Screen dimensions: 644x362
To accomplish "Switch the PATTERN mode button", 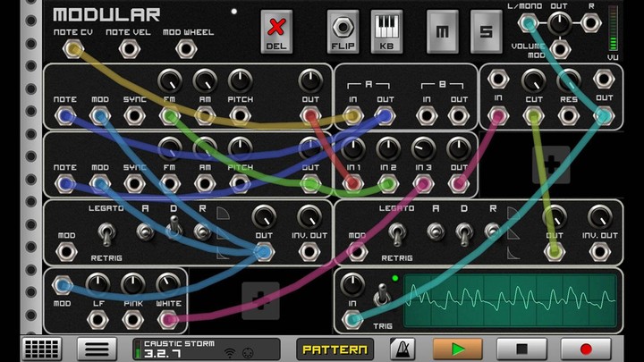I will pos(335,349).
